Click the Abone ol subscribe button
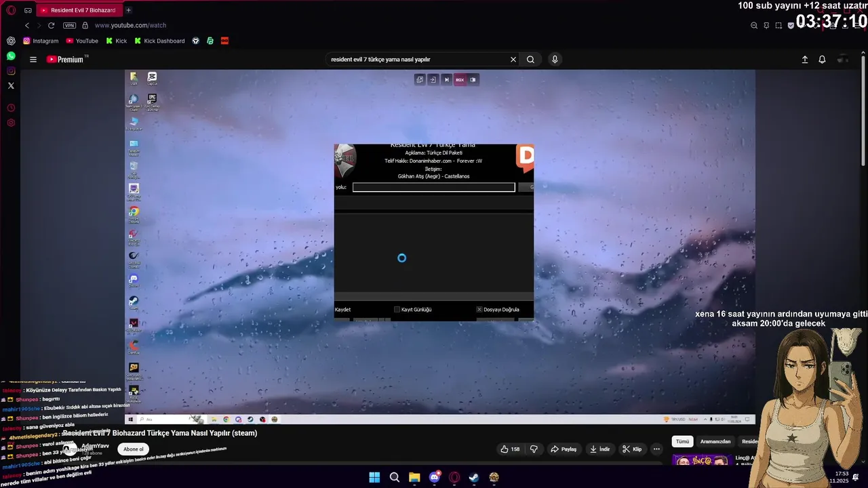This screenshot has height=488, width=868. tap(134, 449)
